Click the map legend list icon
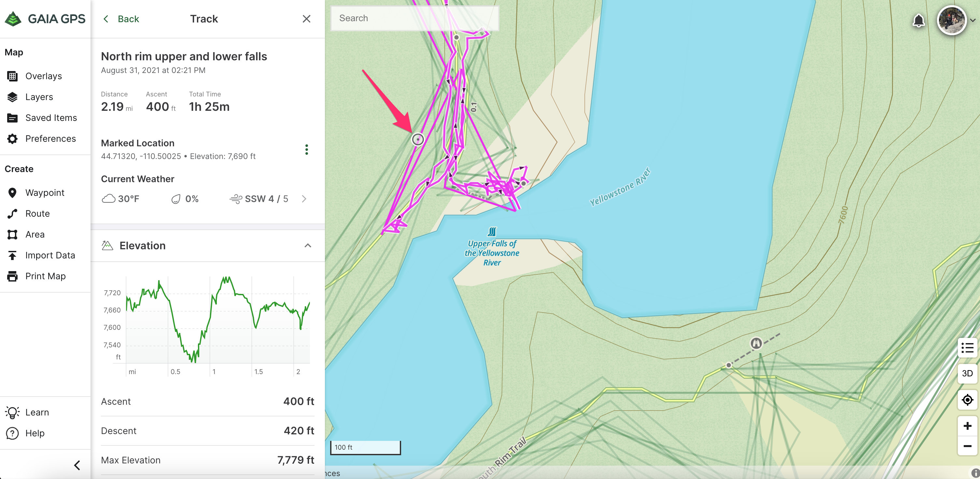The width and height of the screenshot is (980, 479). 967,348
